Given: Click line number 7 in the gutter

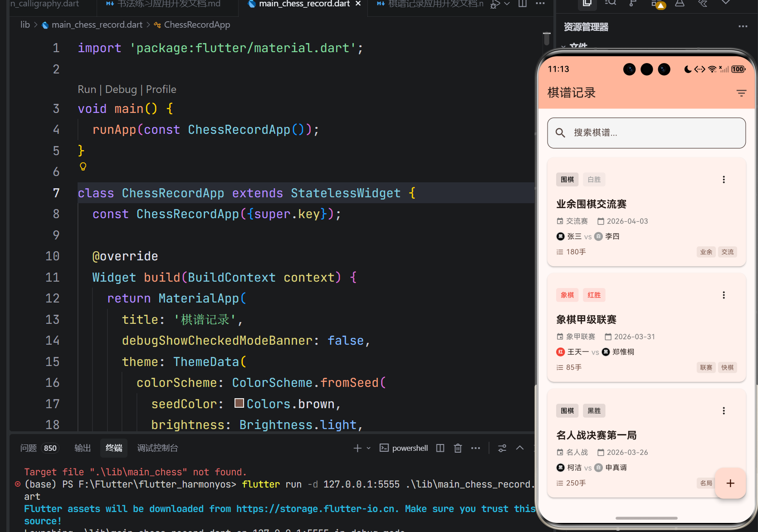Looking at the screenshot, I should (x=56, y=193).
